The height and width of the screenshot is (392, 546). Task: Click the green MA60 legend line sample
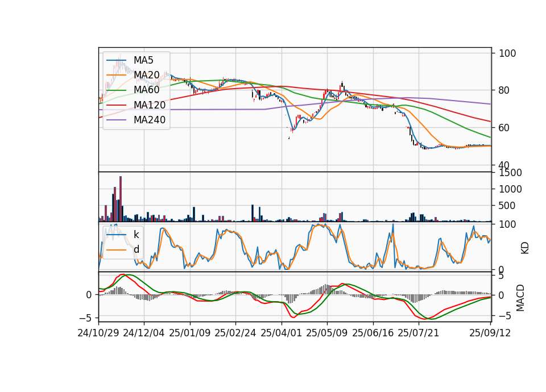point(116,90)
